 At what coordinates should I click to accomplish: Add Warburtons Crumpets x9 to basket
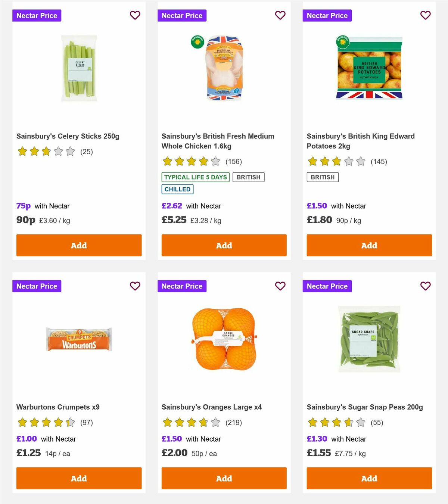[79, 478]
